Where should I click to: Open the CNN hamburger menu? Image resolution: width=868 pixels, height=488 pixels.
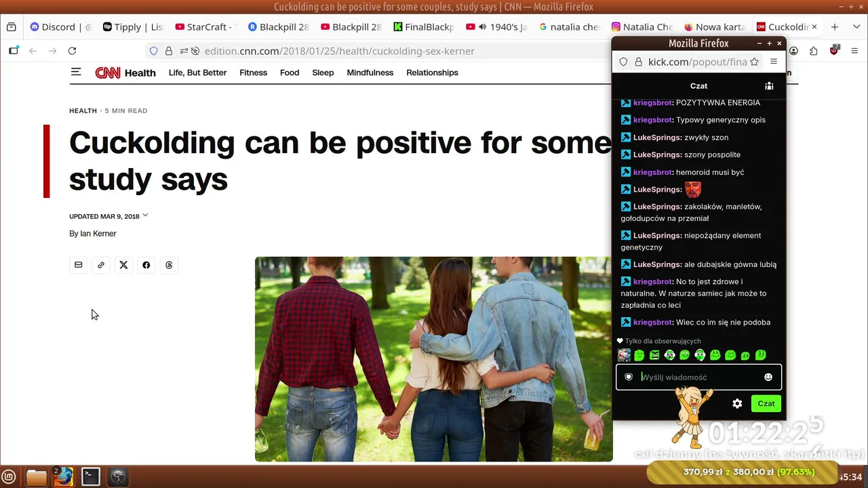pyautogui.click(x=76, y=72)
